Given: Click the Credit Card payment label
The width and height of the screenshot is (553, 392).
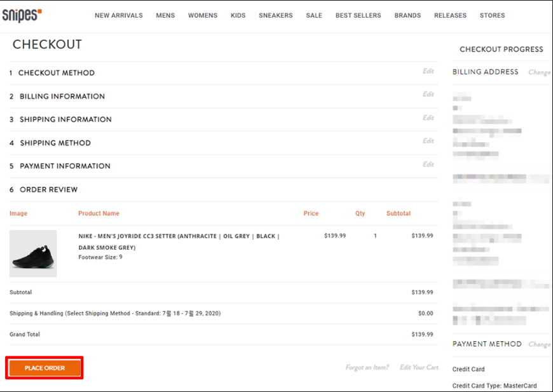Looking at the screenshot, I should click(x=468, y=369).
